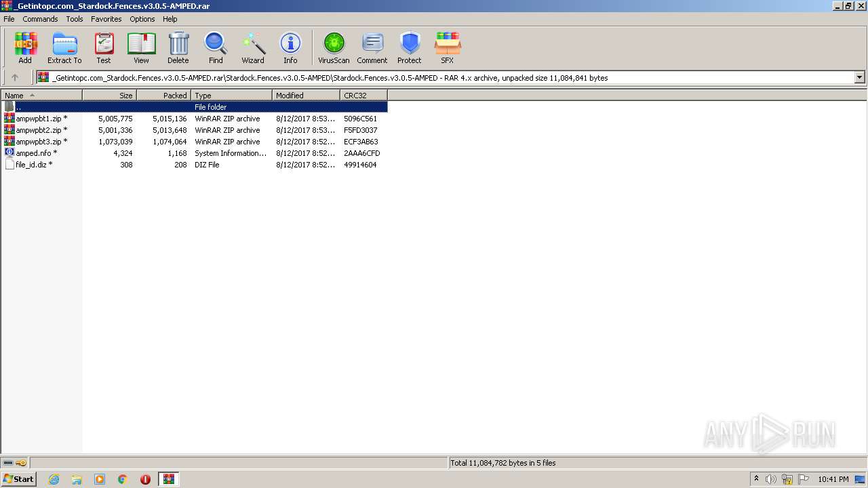The image size is (868, 488).
Task: Go up one folder level arrow
Action: pos(15,77)
